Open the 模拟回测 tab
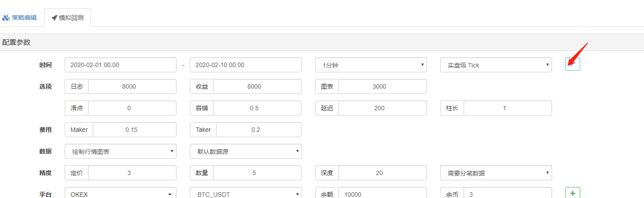 [68, 18]
